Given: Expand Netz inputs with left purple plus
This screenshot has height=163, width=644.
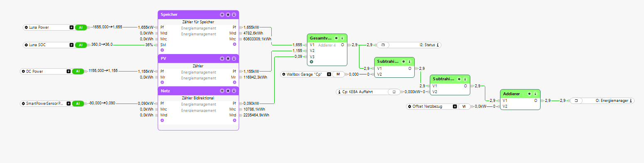Looking at the screenshot, I should coord(162,120).
